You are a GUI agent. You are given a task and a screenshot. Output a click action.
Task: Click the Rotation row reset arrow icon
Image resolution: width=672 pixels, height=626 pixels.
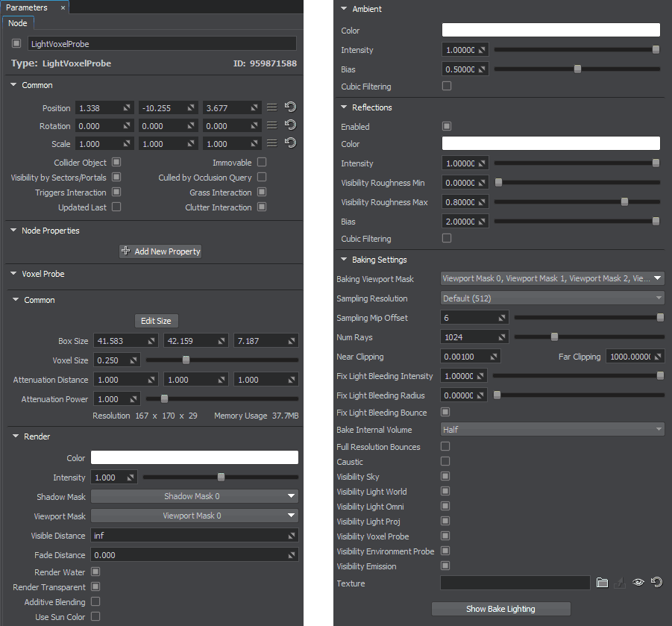(x=291, y=125)
